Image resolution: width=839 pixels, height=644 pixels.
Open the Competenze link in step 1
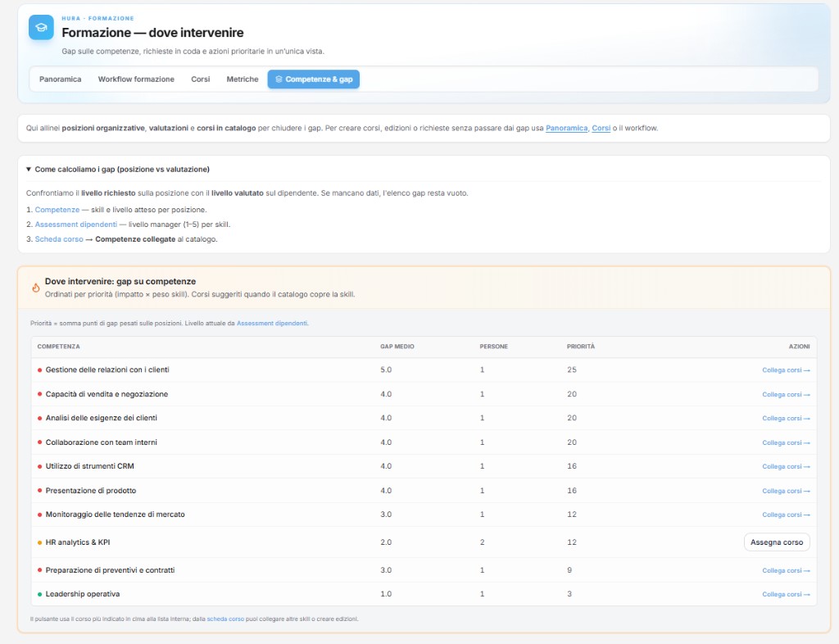pos(57,210)
